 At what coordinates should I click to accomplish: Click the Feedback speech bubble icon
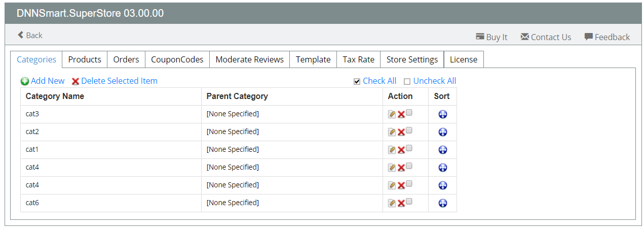pos(588,37)
